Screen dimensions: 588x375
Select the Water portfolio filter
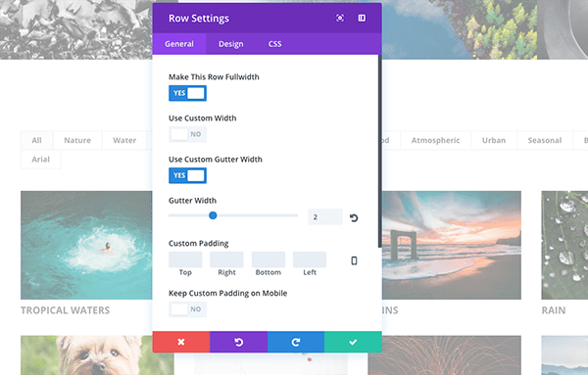click(124, 140)
